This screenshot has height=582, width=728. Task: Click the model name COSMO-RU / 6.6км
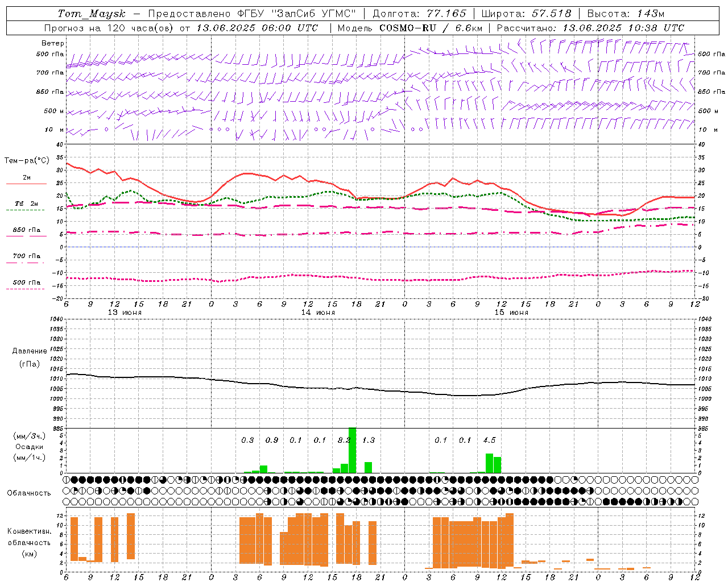(x=431, y=28)
